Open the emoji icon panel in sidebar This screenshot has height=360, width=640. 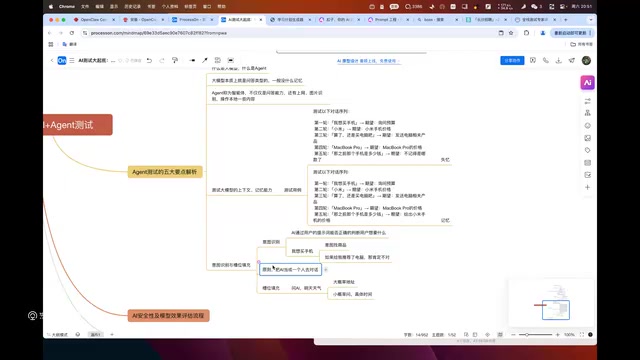tap(587, 125)
